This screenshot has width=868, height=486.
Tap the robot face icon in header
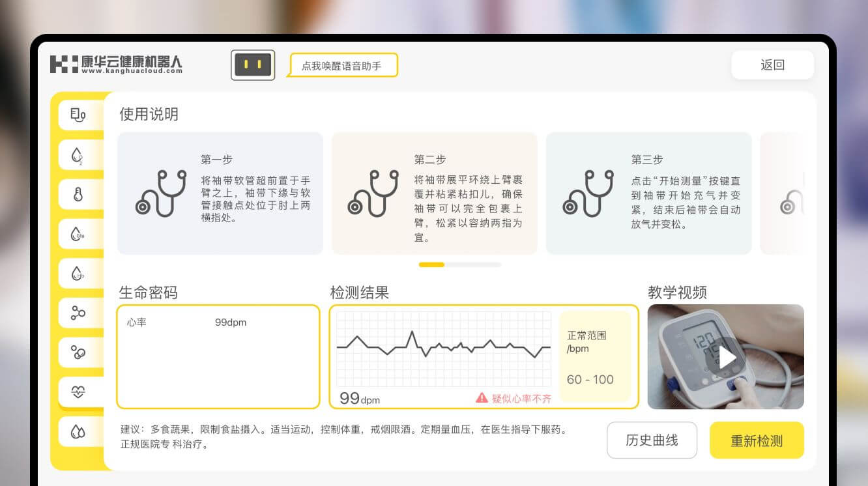[253, 65]
